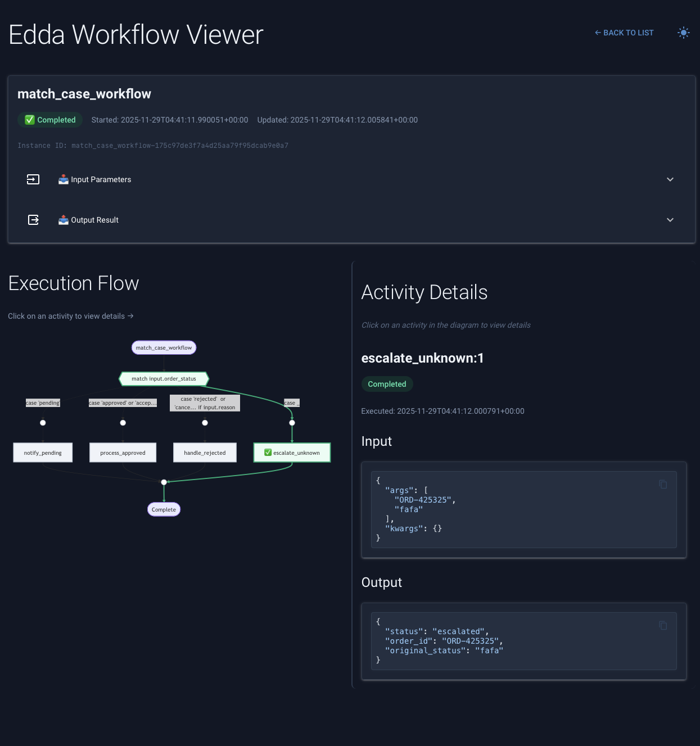The image size is (700, 746).
Task: Click the match input.order_status decision node
Action: [164, 378]
